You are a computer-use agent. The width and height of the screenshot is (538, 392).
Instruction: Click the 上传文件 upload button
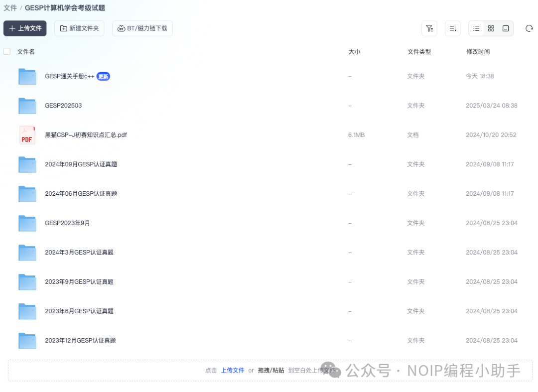tap(25, 28)
